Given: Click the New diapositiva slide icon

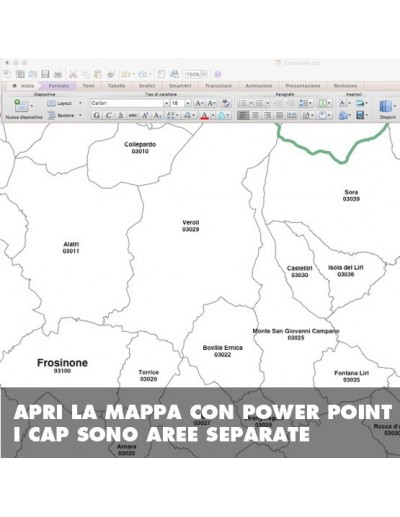Looking at the screenshot, I should pos(21,106).
